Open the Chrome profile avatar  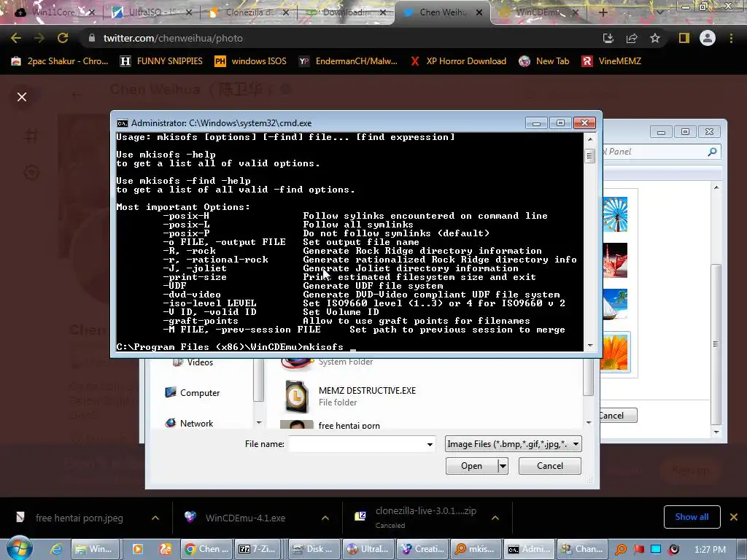click(708, 38)
